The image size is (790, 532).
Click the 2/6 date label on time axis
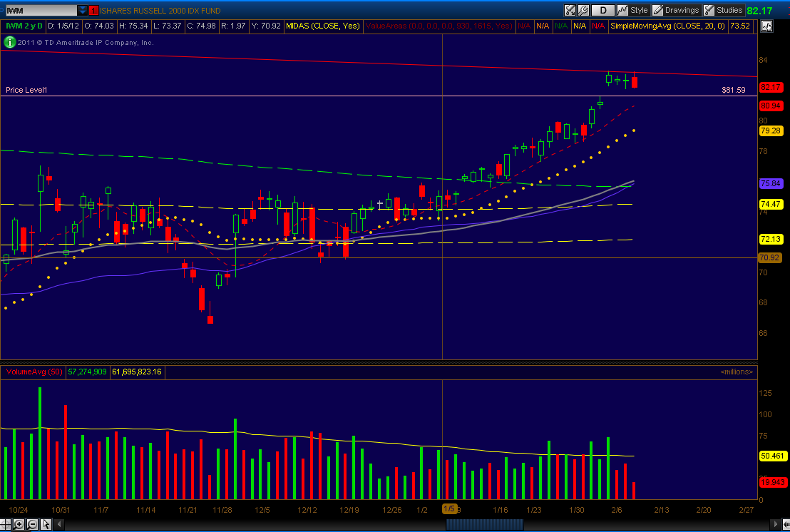point(617,510)
